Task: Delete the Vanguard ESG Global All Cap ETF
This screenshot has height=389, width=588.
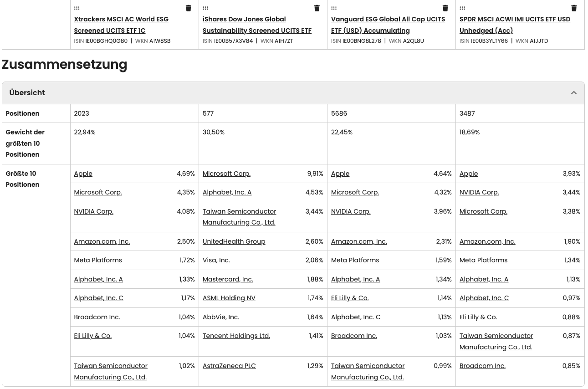Action: 445,8
